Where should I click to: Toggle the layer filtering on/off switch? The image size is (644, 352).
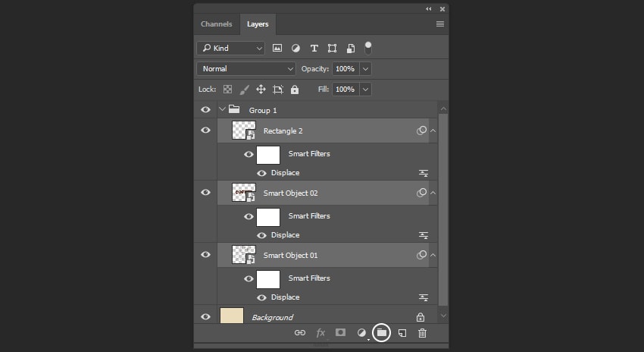pos(368,48)
